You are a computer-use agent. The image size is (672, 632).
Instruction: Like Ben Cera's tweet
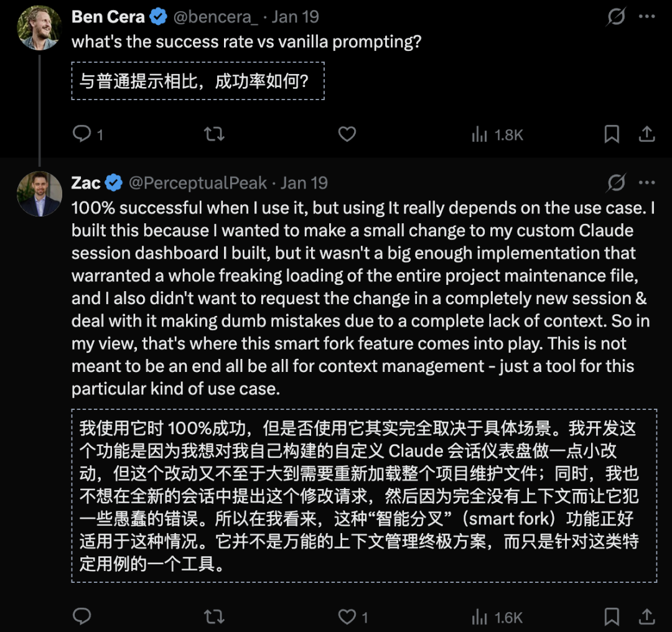pos(347,134)
